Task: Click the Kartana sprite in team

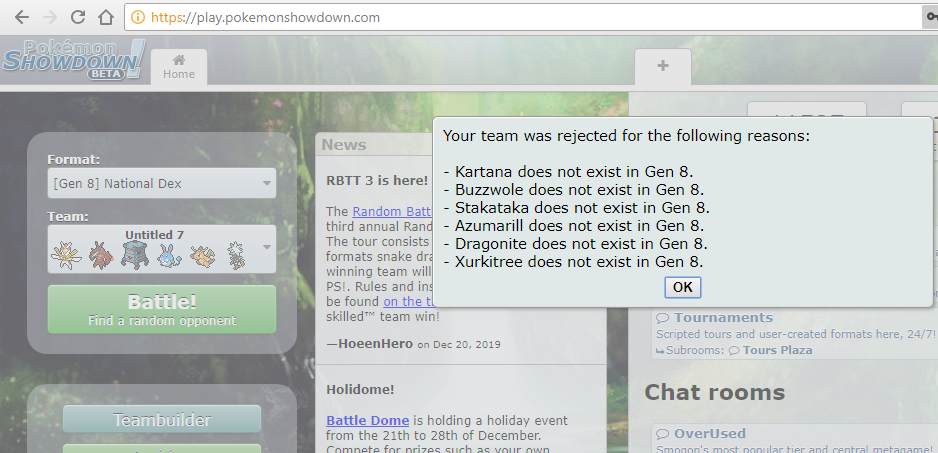Action: [x=66, y=255]
